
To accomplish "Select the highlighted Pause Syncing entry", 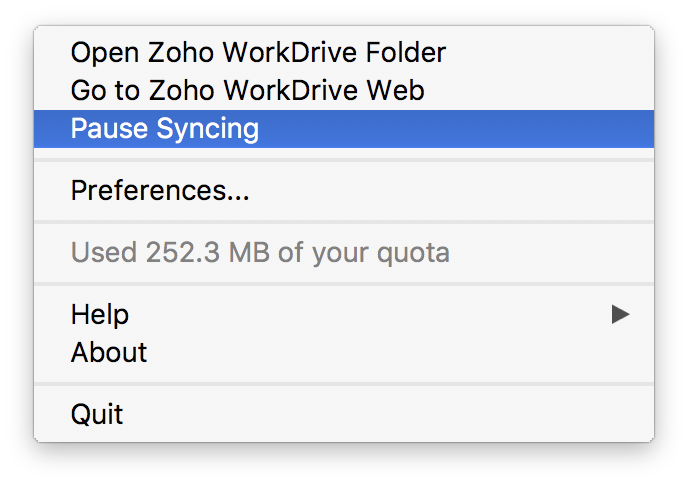I will point(165,129).
